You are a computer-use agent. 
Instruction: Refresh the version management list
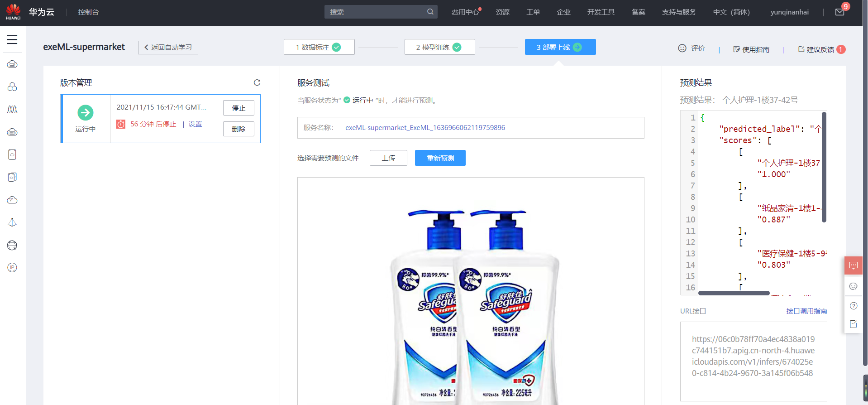pyautogui.click(x=257, y=82)
